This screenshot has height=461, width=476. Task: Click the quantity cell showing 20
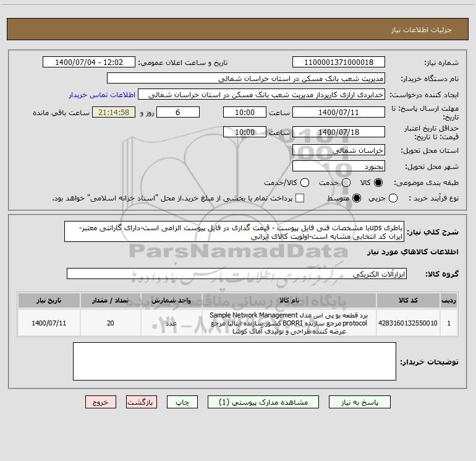110,323
